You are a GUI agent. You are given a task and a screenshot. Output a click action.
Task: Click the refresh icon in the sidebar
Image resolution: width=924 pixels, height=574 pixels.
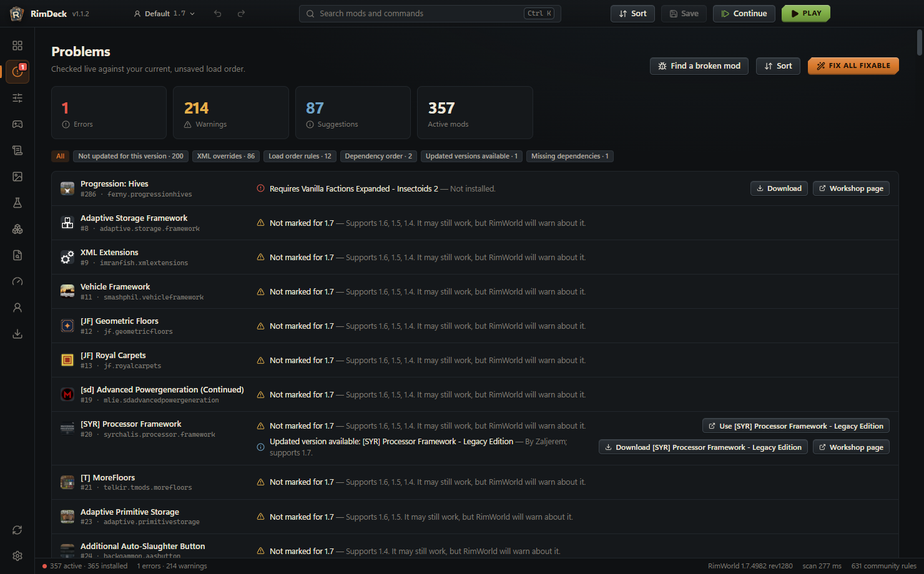[17, 530]
